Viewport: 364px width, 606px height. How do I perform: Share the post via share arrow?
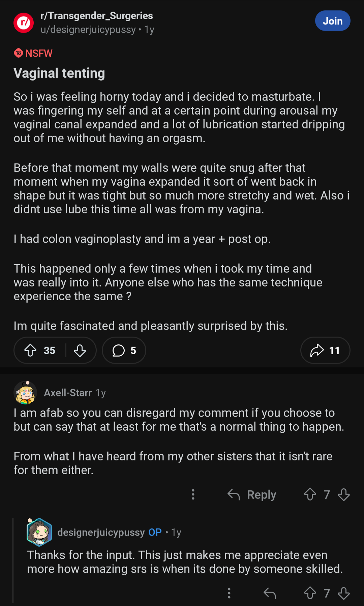tap(325, 351)
